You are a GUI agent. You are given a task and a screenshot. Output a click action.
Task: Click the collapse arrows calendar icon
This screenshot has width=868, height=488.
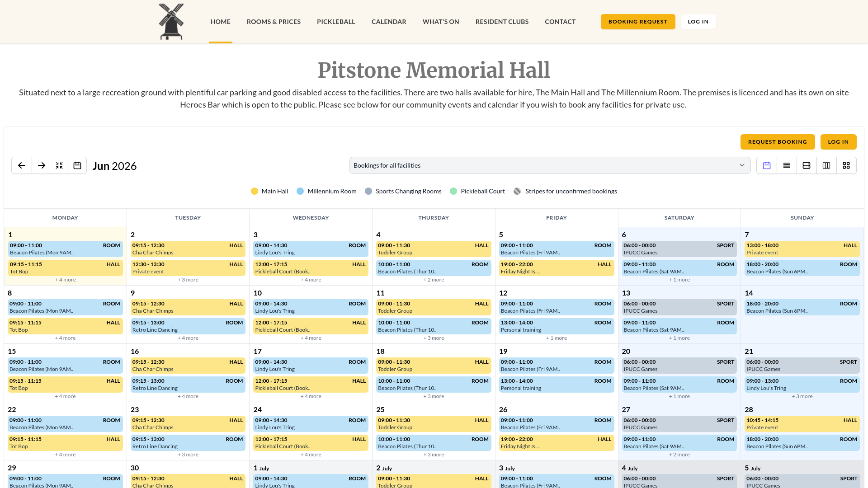coord(59,165)
